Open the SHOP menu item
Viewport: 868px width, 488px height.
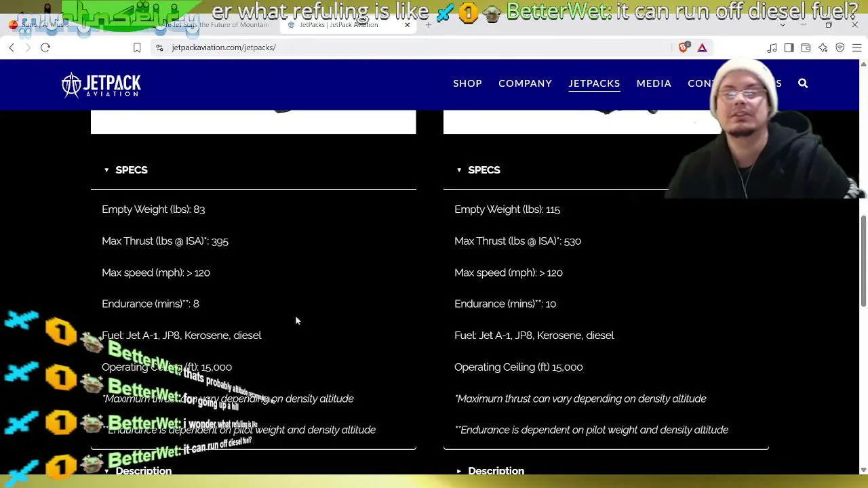(467, 83)
